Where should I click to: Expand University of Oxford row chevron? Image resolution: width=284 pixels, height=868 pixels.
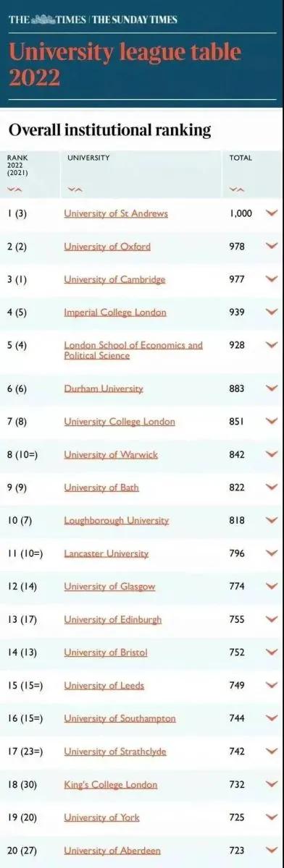(272, 247)
